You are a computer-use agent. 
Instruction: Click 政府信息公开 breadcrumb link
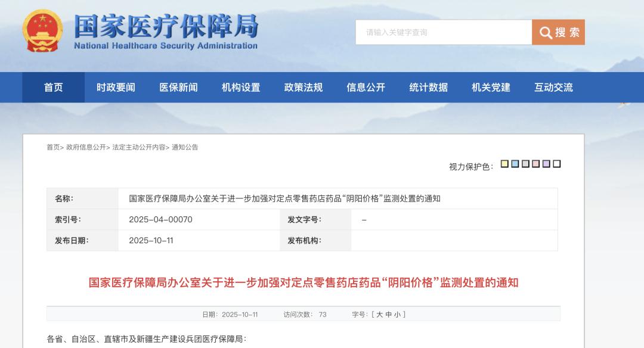pyautogui.click(x=86, y=147)
